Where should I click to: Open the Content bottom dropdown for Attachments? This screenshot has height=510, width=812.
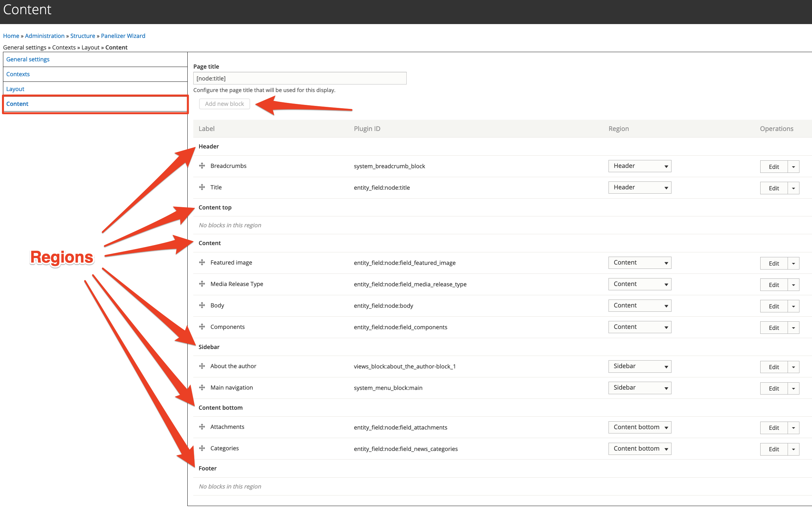click(640, 427)
